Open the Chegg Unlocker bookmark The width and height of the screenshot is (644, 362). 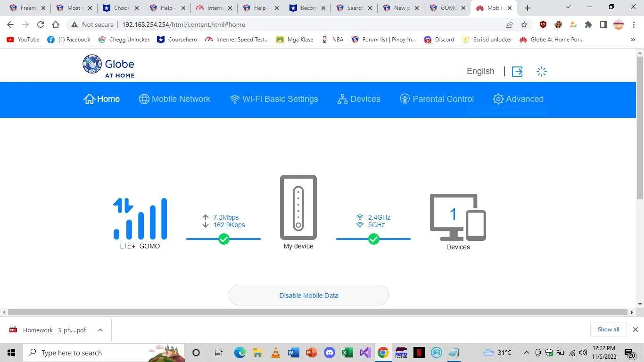tap(124, 40)
